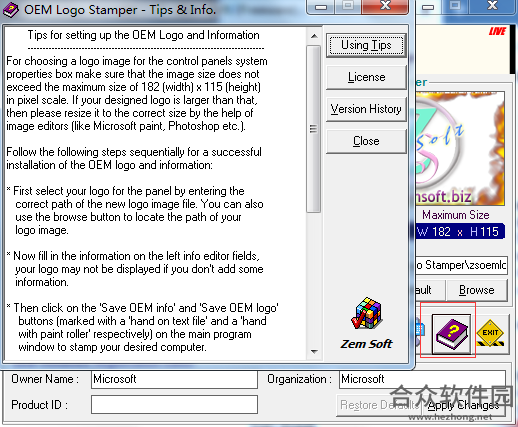Click the red X of Tips dialog

(x=385, y=6)
